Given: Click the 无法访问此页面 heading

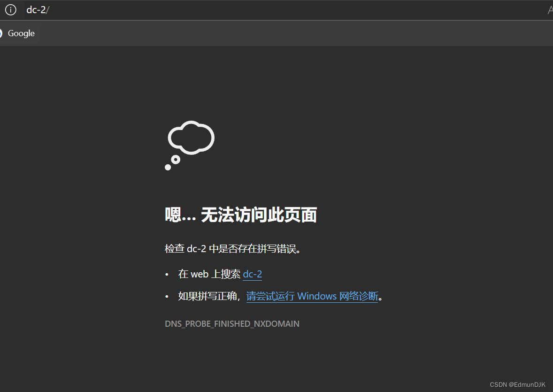Looking at the screenshot, I should tap(241, 214).
